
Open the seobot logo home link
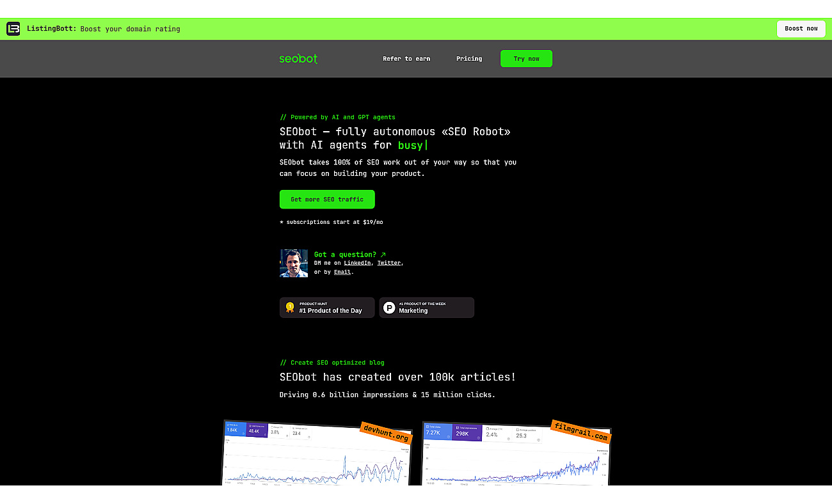298,59
